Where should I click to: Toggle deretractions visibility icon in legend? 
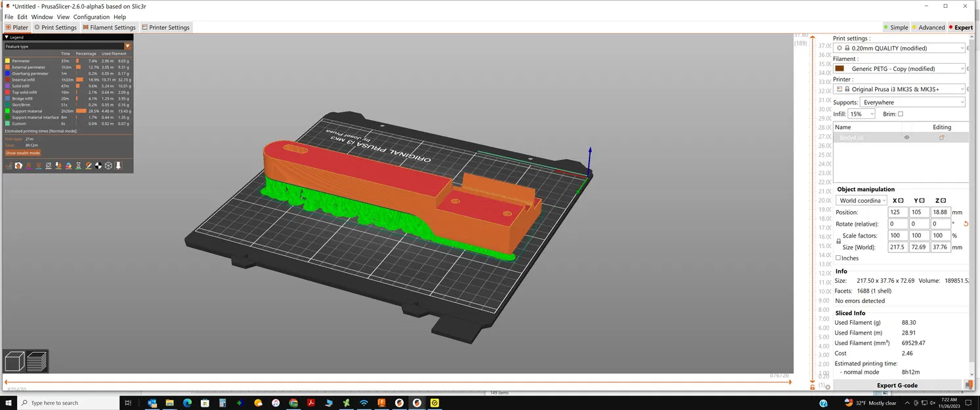coord(39,166)
